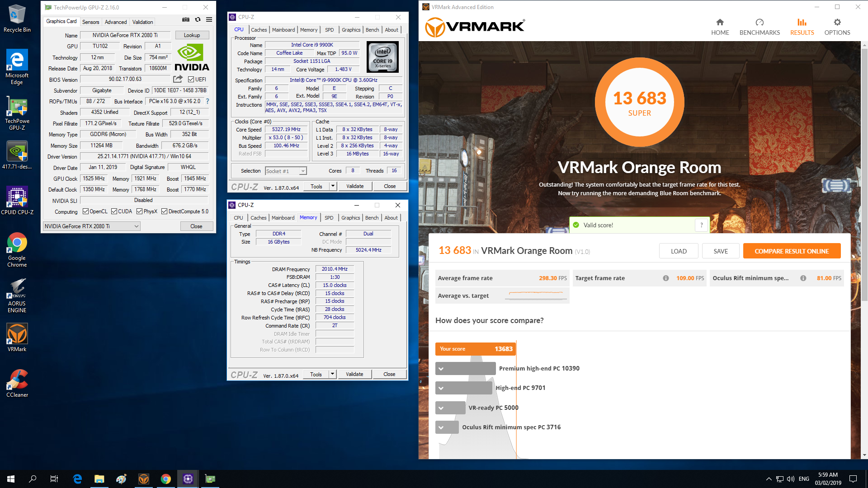Screen dimensions: 868x488
Task: Open SPD tab in lower CPU-Z window
Action: click(329, 218)
